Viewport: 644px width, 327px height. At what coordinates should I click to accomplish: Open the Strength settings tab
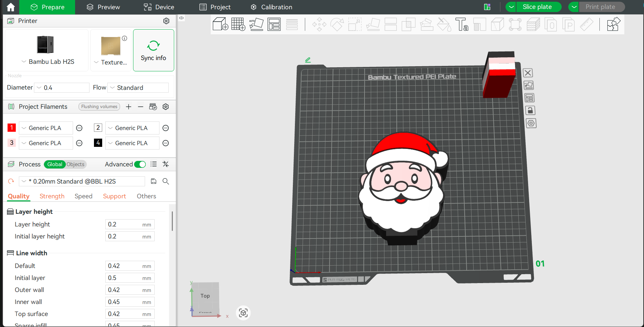52,196
